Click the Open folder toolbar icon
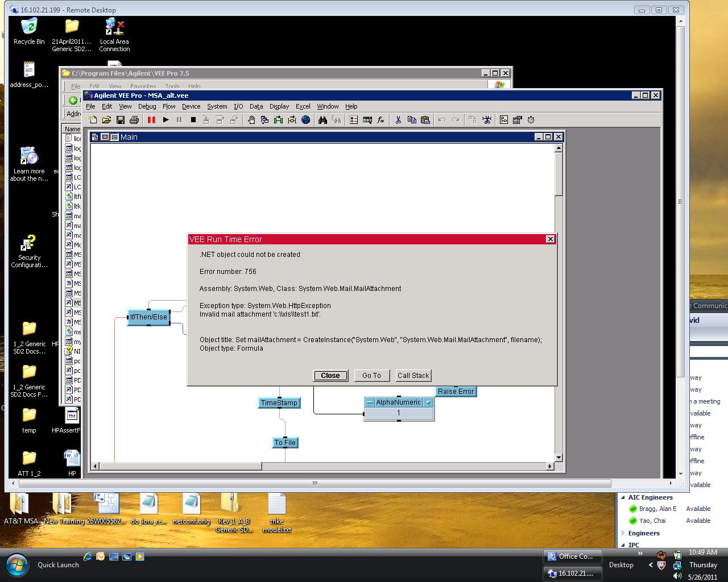Viewport: 728px width, 582px height. point(106,120)
